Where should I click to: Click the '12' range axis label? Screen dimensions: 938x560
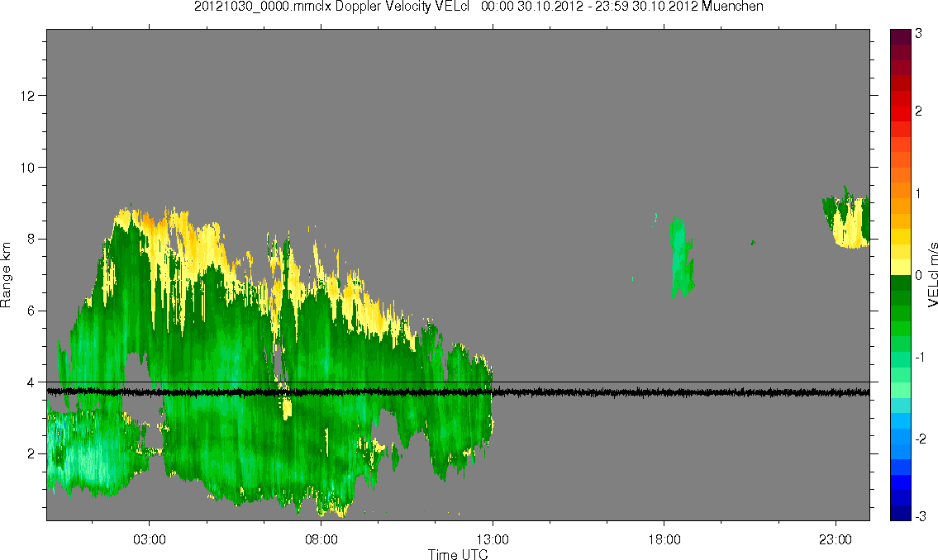(x=27, y=96)
